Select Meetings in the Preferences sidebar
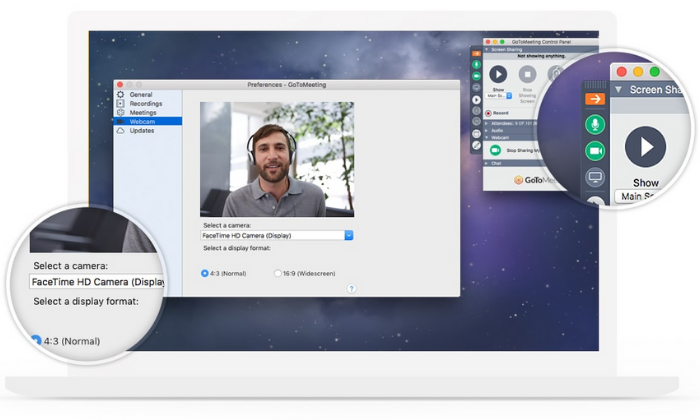This screenshot has width=700, height=420. [143, 112]
